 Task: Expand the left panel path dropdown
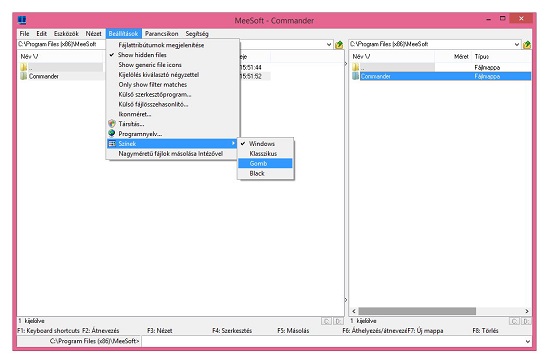329,45
